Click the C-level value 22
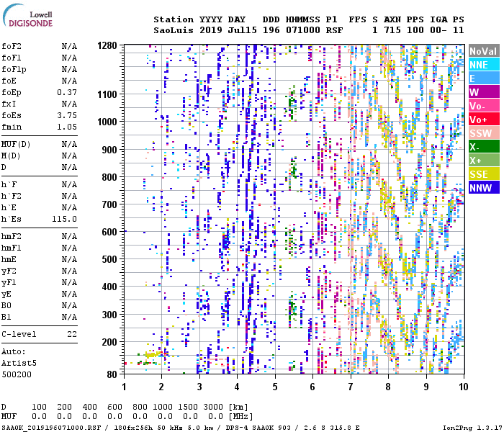 pyautogui.click(x=71, y=335)
